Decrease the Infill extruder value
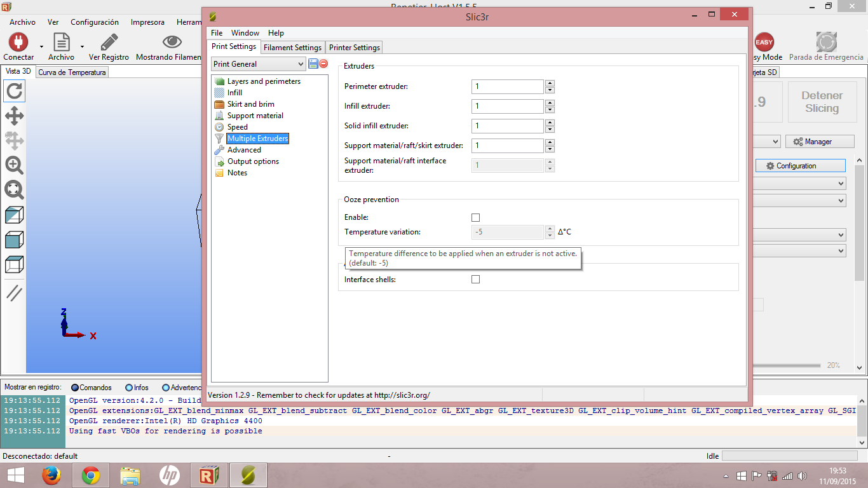This screenshot has width=868, height=488. pos(550,109)
